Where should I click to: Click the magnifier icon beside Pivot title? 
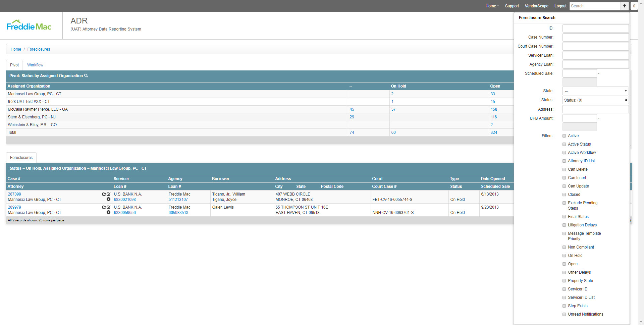click(x=86, y=76)
